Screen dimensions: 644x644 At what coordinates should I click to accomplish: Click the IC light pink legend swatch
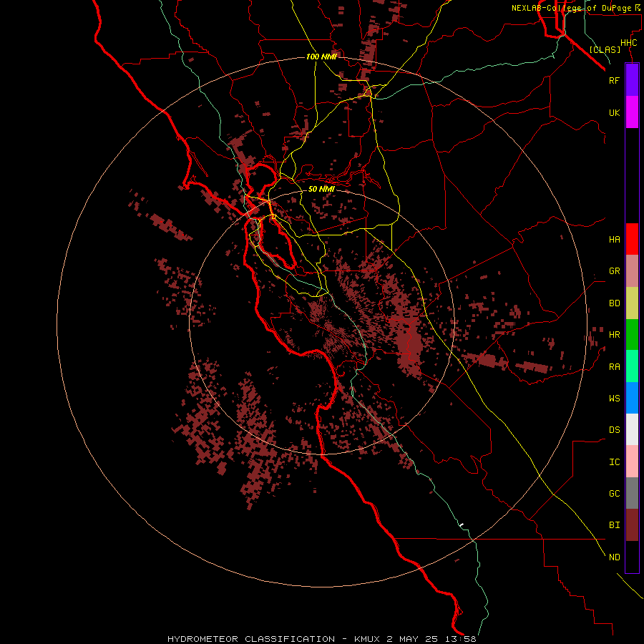(x=632, y=462)
